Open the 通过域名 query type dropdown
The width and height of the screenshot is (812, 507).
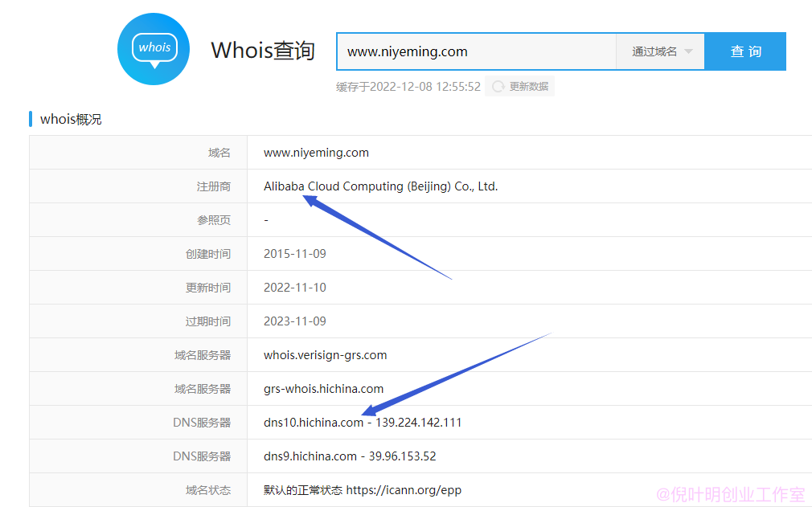coord(660,51)
